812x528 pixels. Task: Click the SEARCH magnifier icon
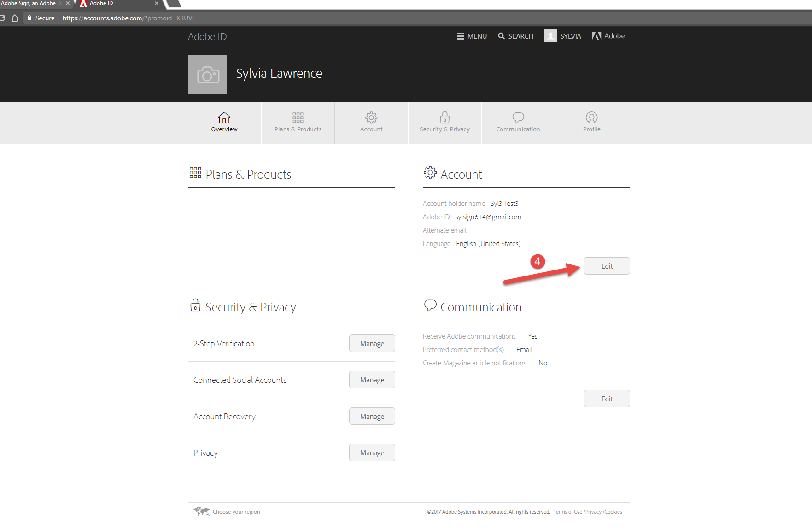tap(502, 36)
